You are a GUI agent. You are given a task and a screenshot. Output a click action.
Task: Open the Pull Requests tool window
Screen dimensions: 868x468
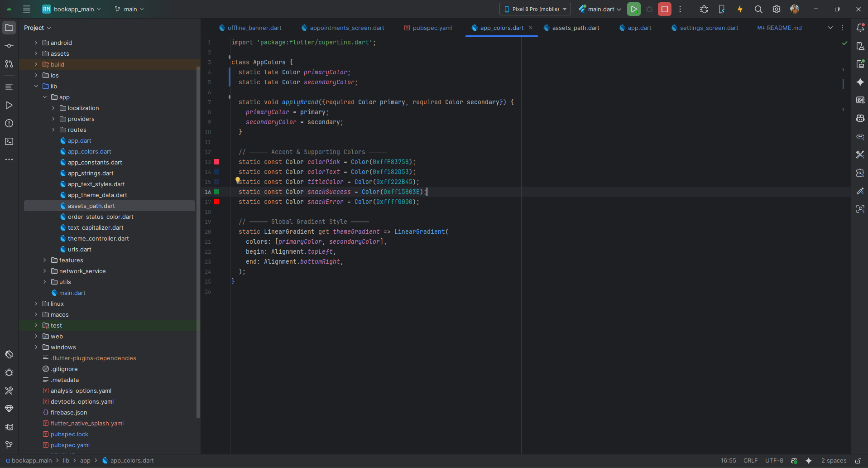(9, 64)
